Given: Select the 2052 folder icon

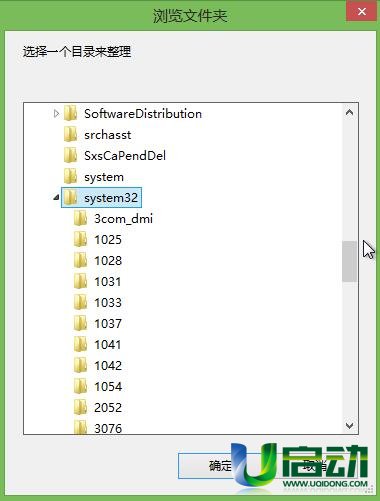Looking at the screenshot, I should point(81,407).
